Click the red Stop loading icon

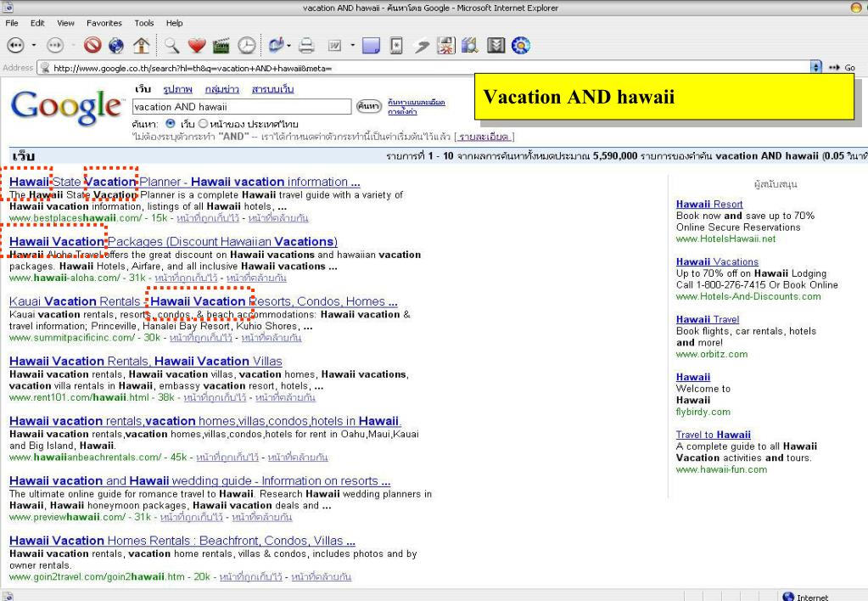(x=92, y=45)
